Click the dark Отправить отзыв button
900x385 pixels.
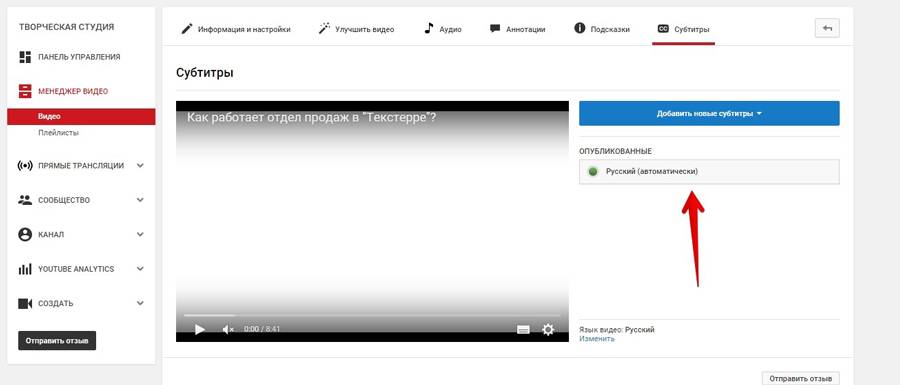57,341
